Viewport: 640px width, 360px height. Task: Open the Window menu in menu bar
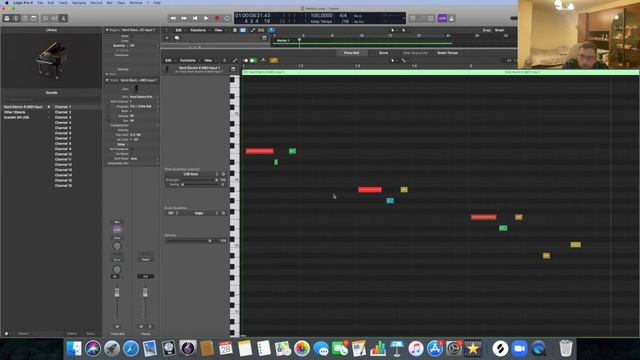(136, 2)
